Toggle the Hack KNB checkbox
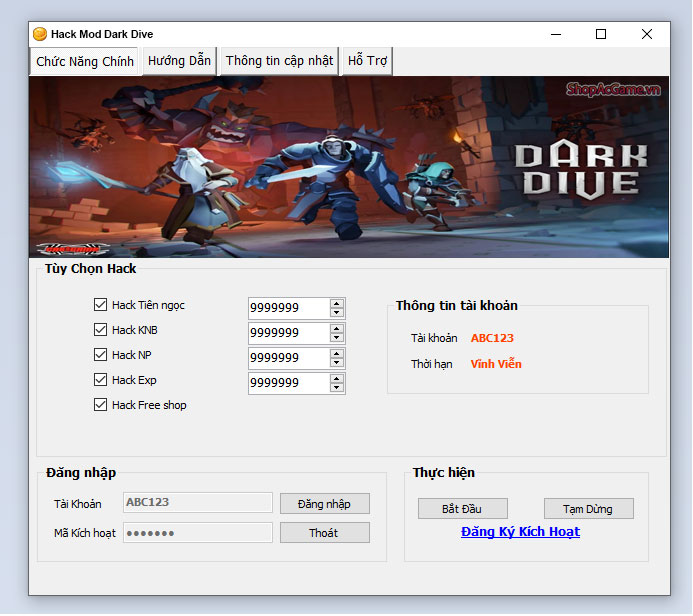This screenshot has height=616, width=693. [x=100, y=330]
